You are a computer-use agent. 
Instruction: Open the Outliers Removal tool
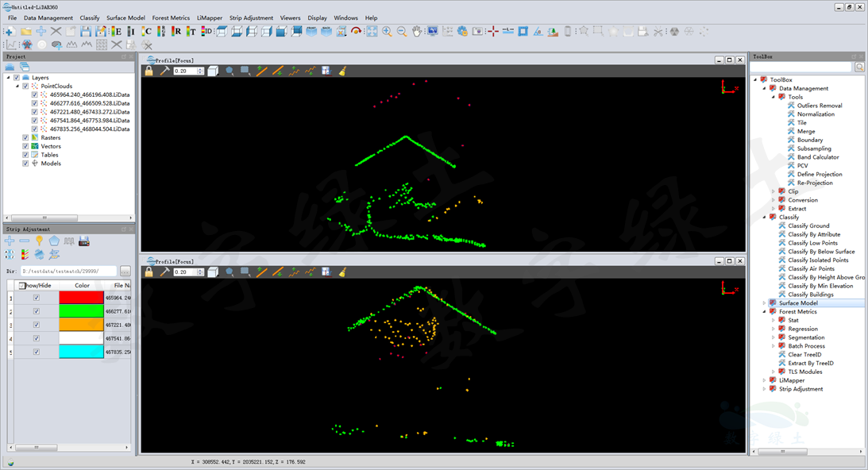[820, 106]
